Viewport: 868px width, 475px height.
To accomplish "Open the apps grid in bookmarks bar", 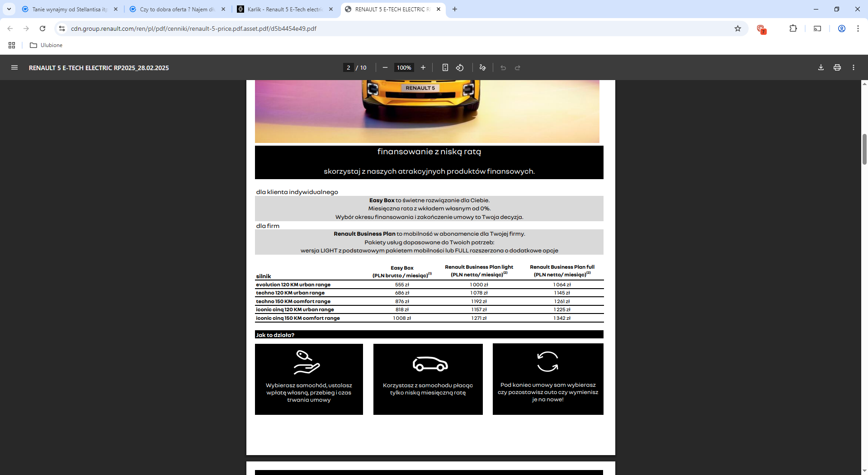I will coord(12,45).
